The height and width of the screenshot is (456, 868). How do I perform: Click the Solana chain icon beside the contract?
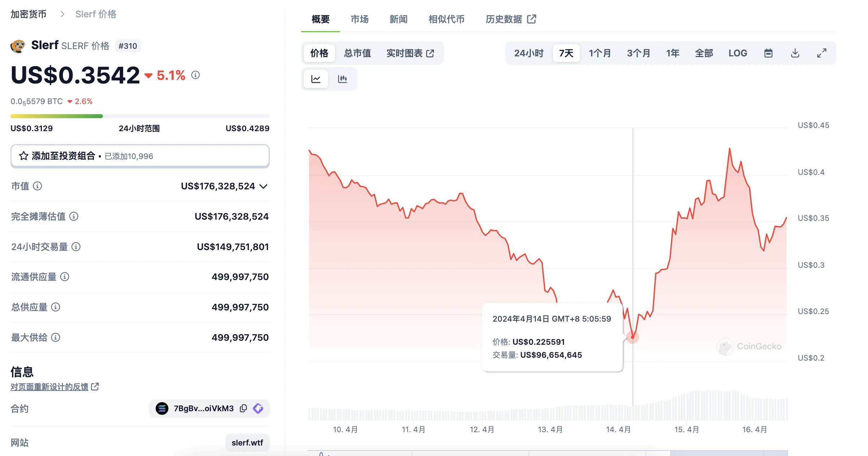pyautogui.click(x=162, y=408)
